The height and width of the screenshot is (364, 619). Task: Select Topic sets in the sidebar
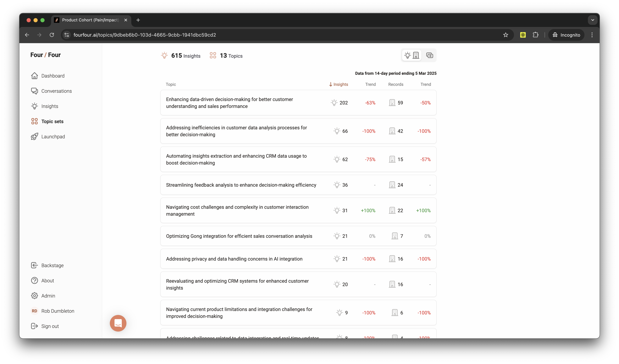coord(52,122)
